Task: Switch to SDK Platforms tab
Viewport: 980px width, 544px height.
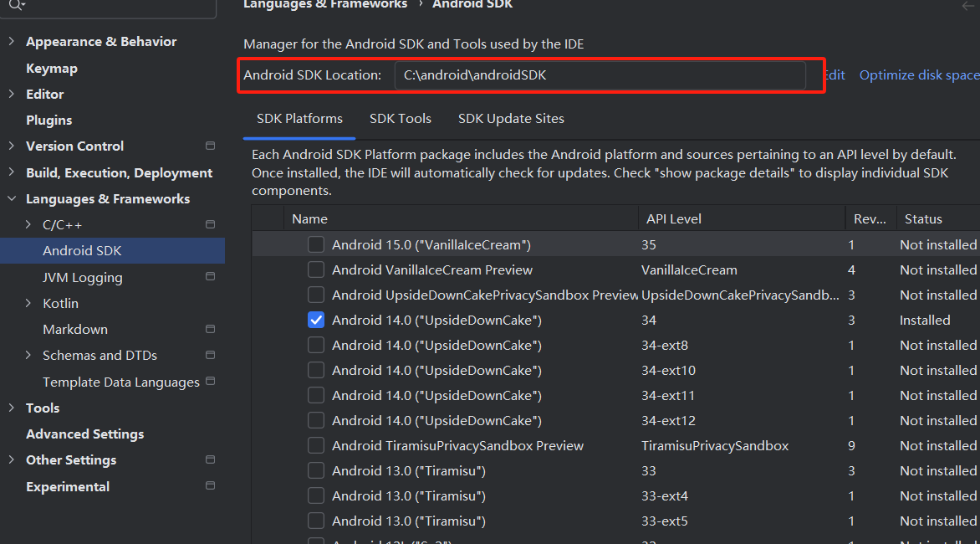Action: tap(299, 119)
